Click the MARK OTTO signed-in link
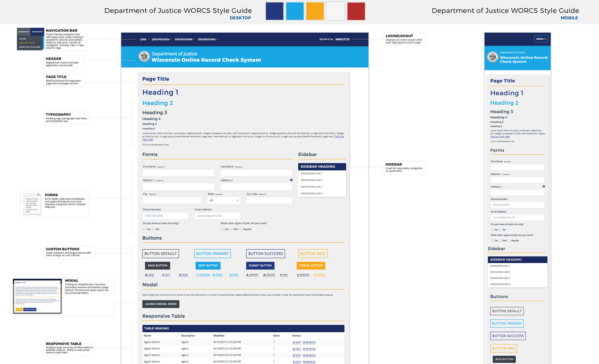Screen dimensions: 599x364 click(x=342, y=39)
